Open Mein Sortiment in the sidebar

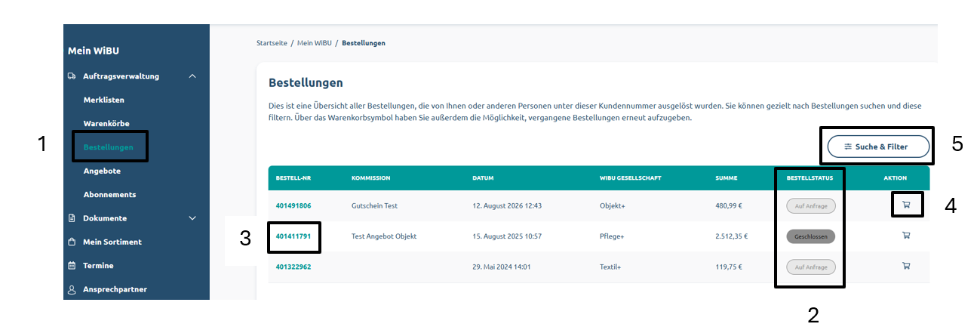[112, 242]
